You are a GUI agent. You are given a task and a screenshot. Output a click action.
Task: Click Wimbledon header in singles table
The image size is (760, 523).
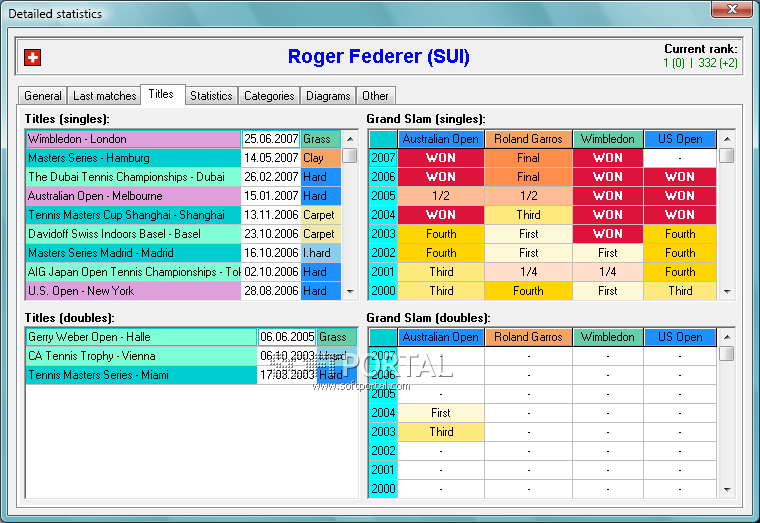pos(608,139)
